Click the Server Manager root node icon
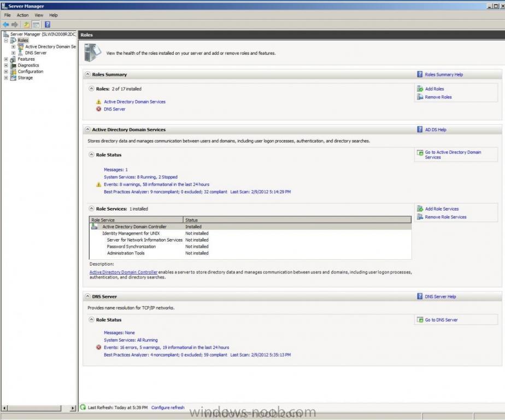This screenshot has height=420, width=505. pyautogui.click(x=6, y=34)
